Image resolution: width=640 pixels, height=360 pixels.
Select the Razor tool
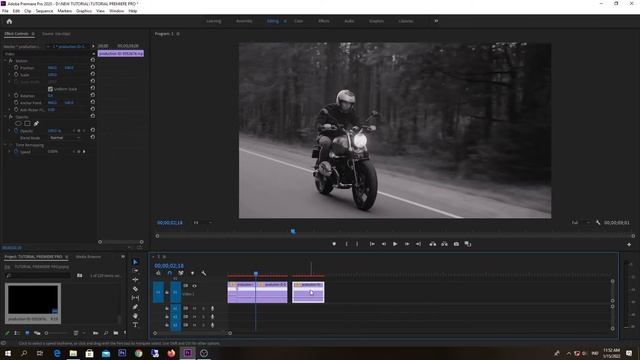pyautogui.click(x=136, y=289)
